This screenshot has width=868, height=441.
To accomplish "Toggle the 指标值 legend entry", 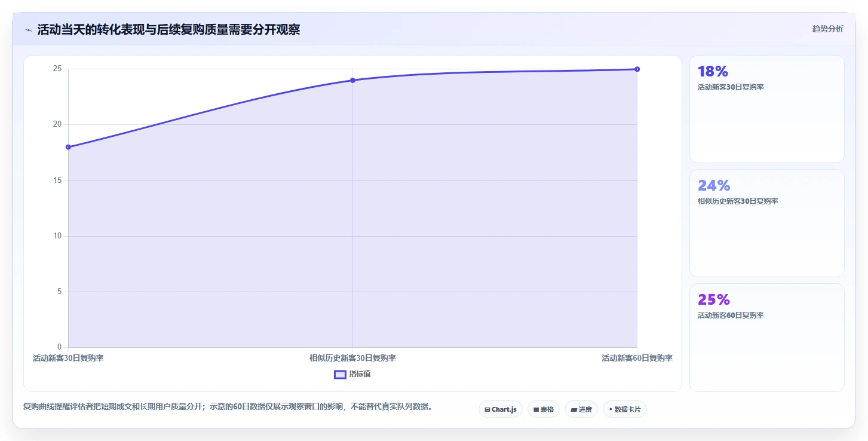I will tap(352, 374).
